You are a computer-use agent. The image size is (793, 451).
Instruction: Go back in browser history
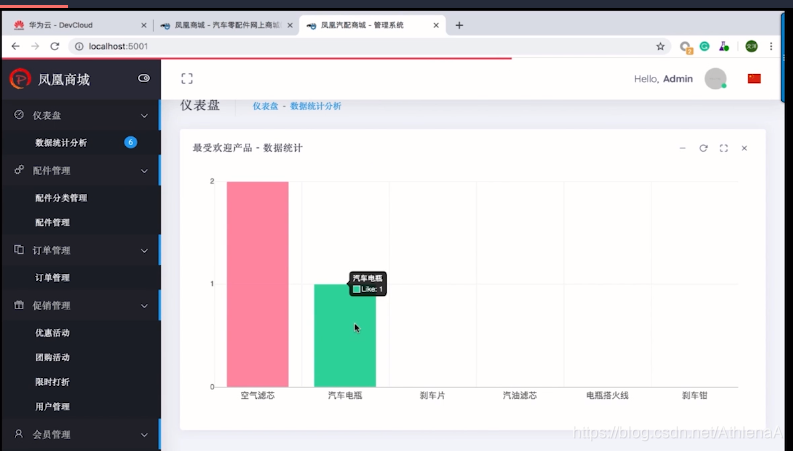pyautogui.click(x=16, y=46)
